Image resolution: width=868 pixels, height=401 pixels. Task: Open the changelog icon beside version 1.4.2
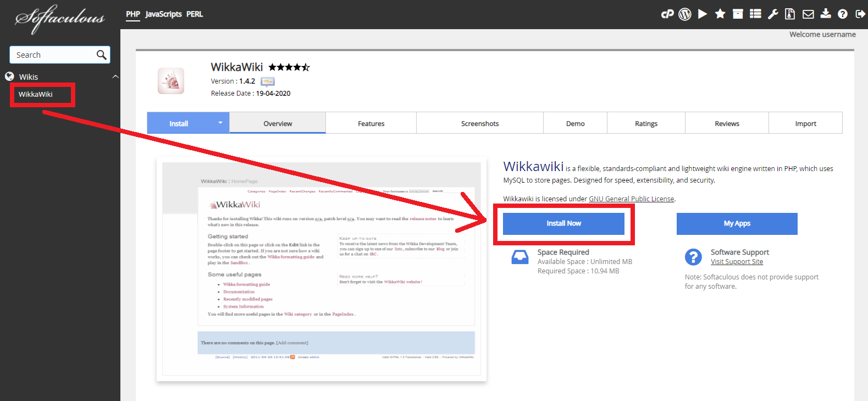coord(268,81)
